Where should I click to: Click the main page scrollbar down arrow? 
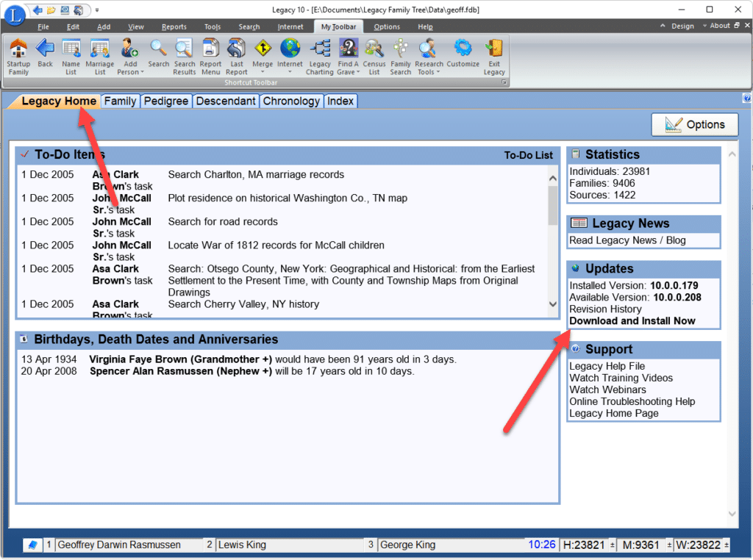coord(732,514)
